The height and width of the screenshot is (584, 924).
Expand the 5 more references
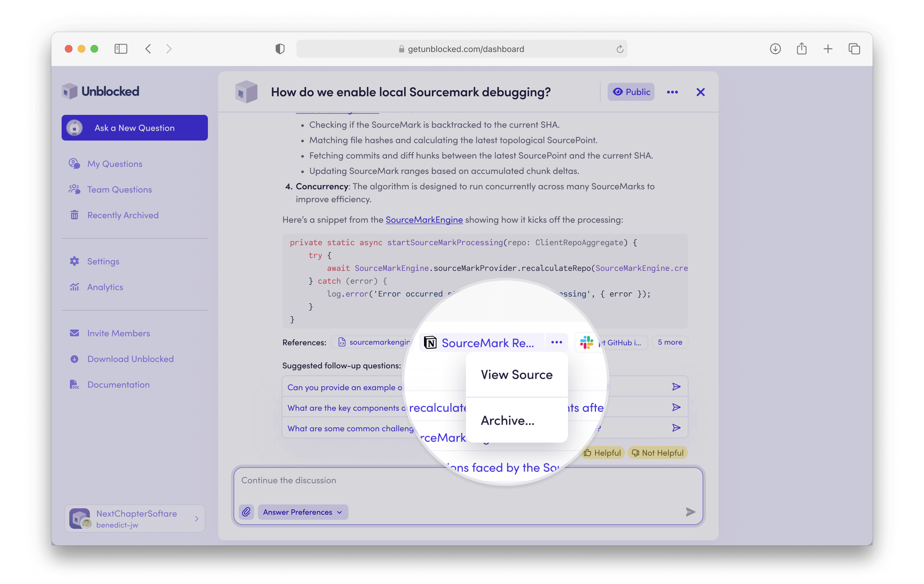click(670, 342)
